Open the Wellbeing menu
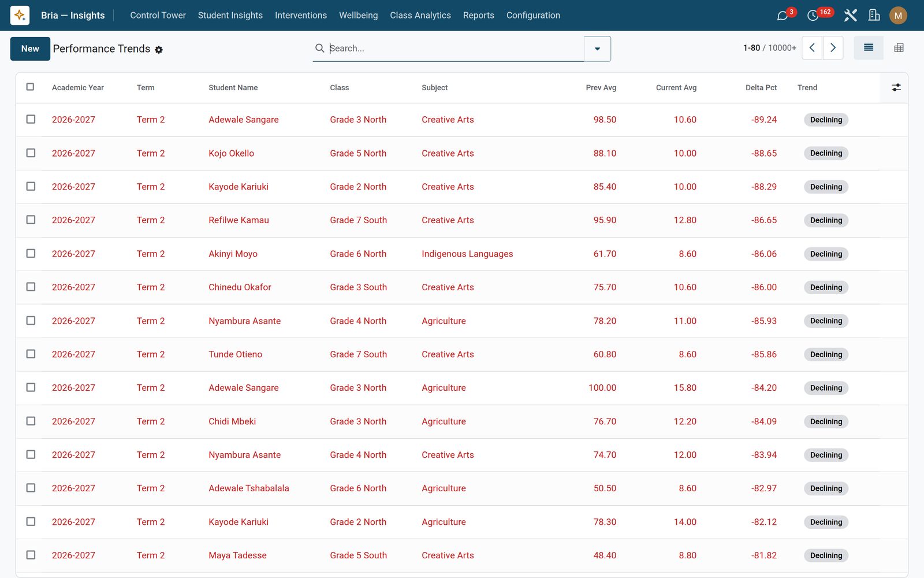The width and height of the screenshot is (924, 578). (x=358, y=15)
